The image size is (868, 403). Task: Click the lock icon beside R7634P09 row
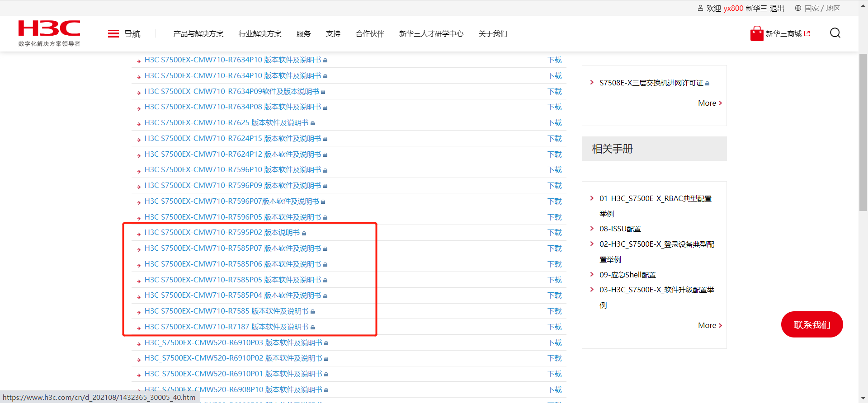click(323, 92)
